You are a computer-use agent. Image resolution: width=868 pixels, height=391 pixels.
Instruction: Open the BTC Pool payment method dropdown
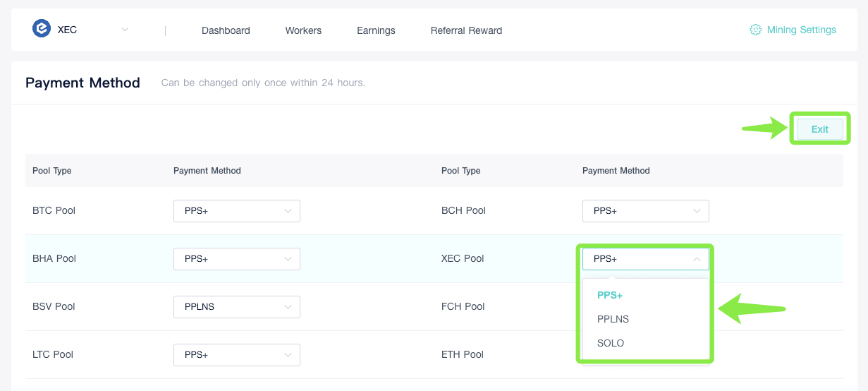[x=236, y=211]
